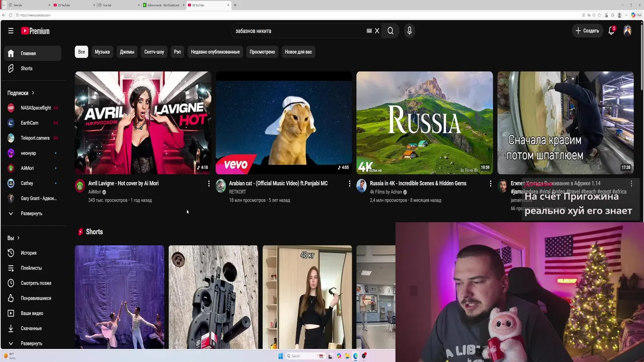This screenshot has height=362, width=644.
Task: Click the Edge icon in the taskbar
Action: (x=356, y=356)
